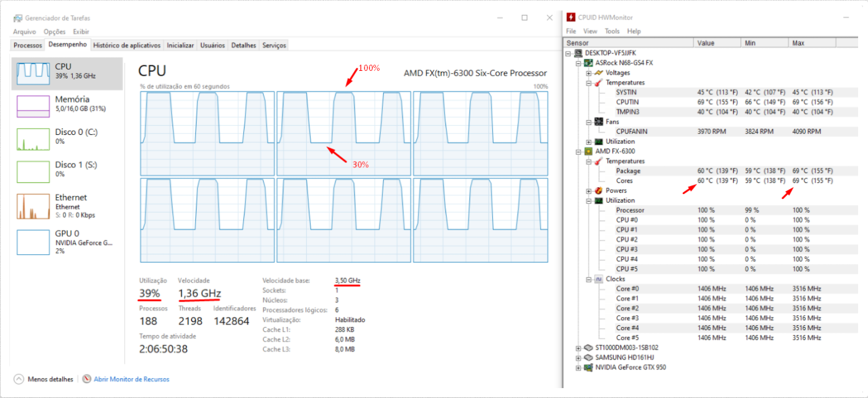The width and height of the screenshot is (868, 398).
Task: Select Disco 1 (S:) in the sidebar
Action: pyautogui.click(x=67, y=172)
